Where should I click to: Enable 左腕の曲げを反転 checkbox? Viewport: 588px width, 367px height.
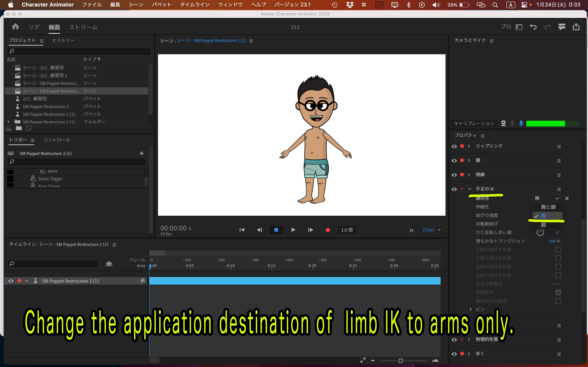(x=558, y=250)
